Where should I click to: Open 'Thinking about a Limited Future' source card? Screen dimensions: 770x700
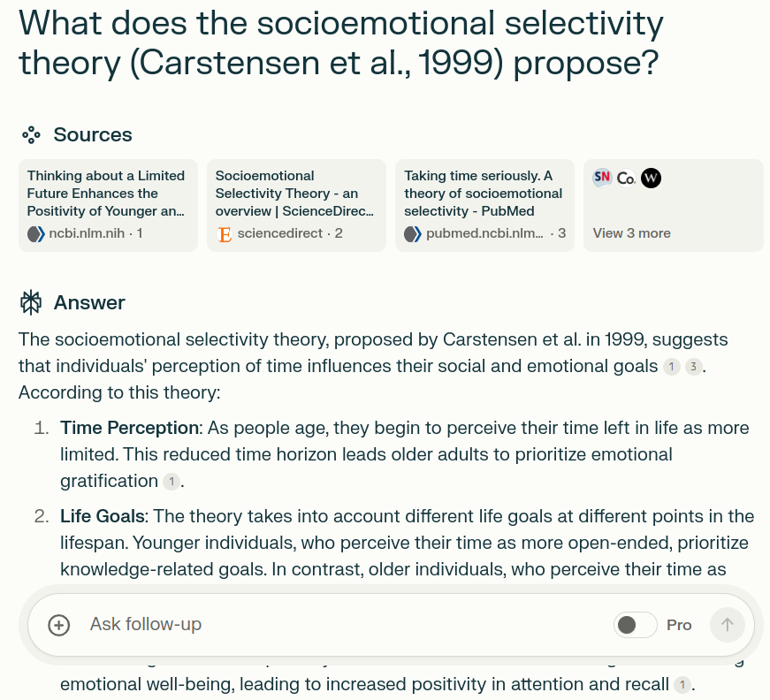point(108,205)
